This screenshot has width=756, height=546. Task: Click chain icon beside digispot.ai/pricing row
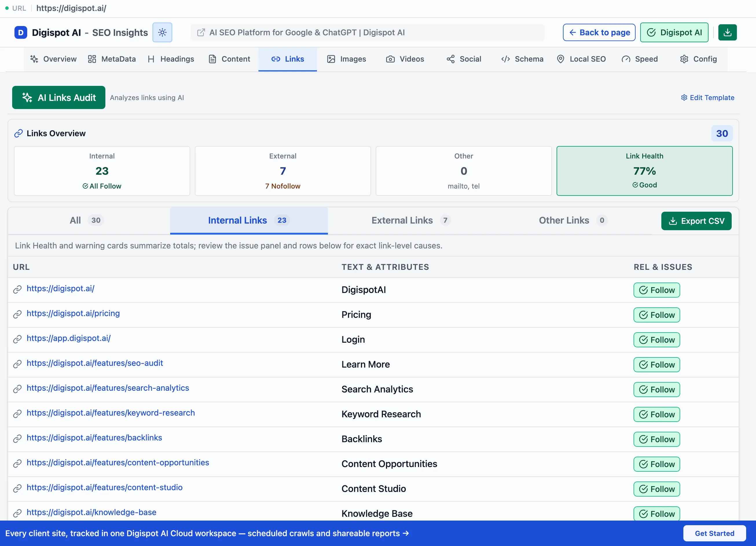pyautogui.click(x=17, y=314)
